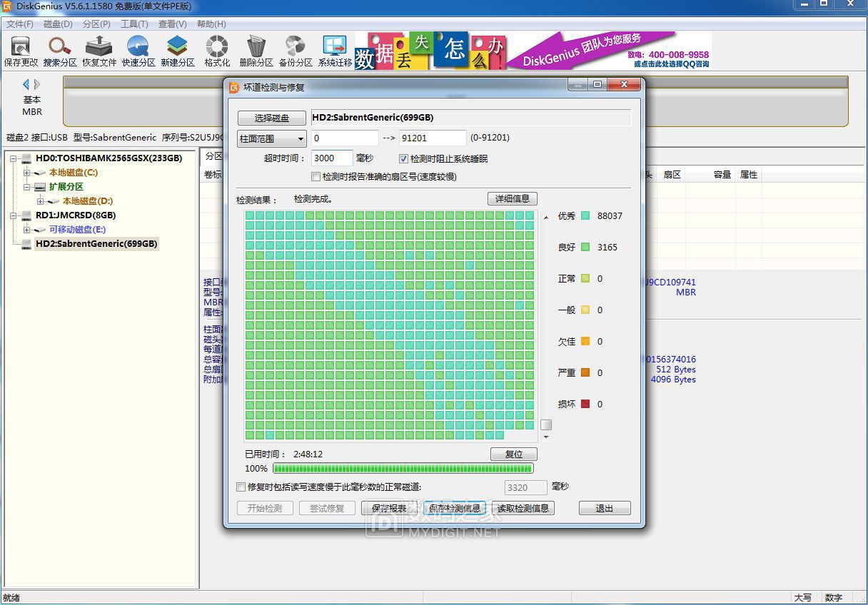
Task: Select the 格式化 format icon
Action: tap(217, 51)
